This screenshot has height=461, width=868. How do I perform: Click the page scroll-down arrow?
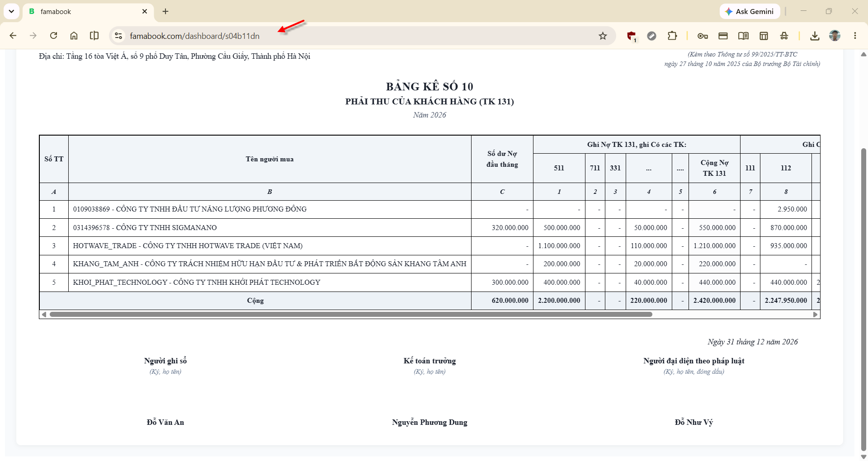(863, 456)
